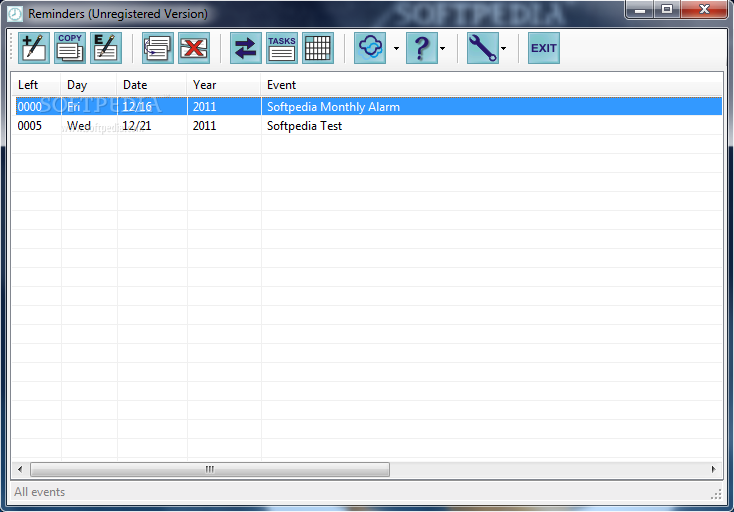Click the 12/16 date cell

tap(137, 107)
